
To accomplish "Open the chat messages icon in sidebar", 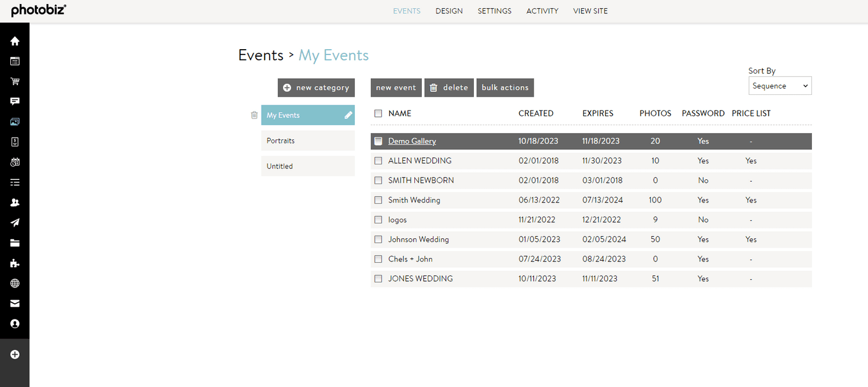I will pyautogui.click(x=15, y=101).
